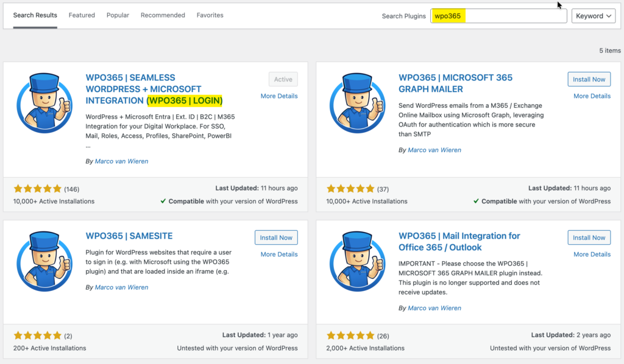Install the WPO365 Microsoft 365 Graph Mailer plugin
Image resolution: width=624 pixels, height=364 pixels.
click(589, 79)
